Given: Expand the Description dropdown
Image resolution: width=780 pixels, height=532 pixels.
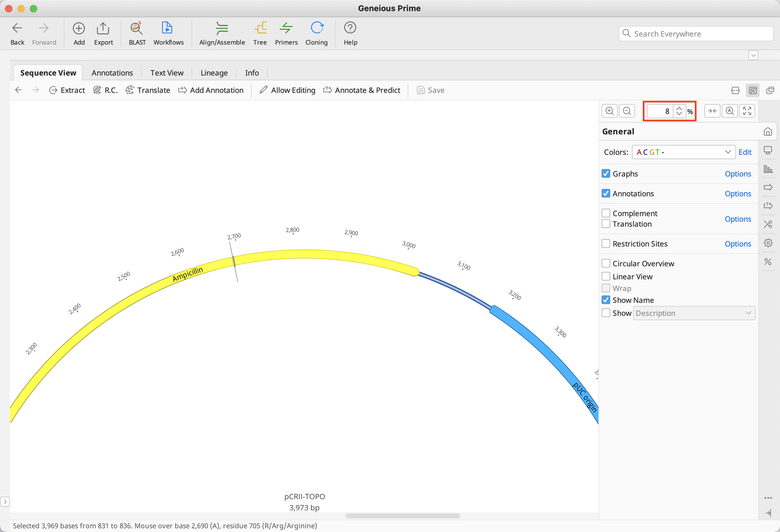Looking at the screenshot, I should tap(694, 313).
